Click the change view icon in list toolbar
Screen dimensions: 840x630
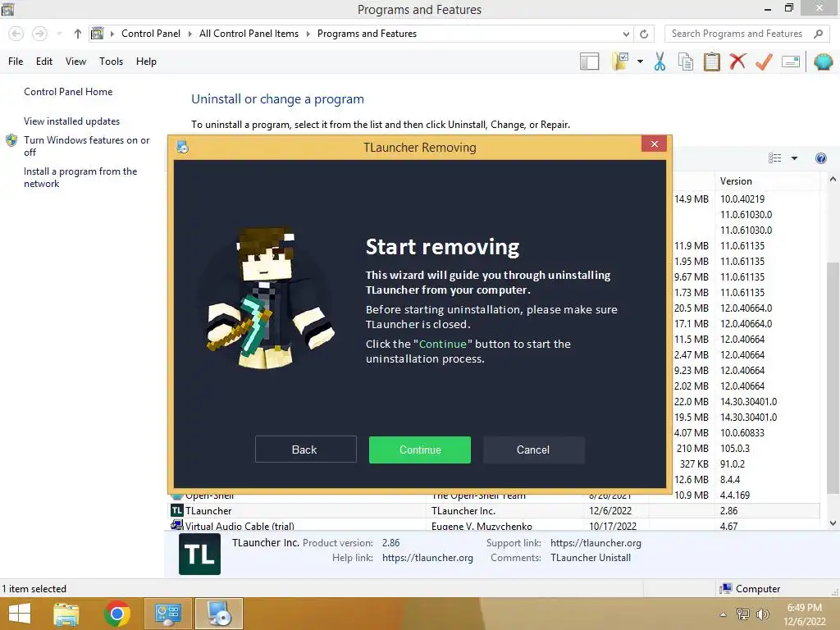coord(774,158)
